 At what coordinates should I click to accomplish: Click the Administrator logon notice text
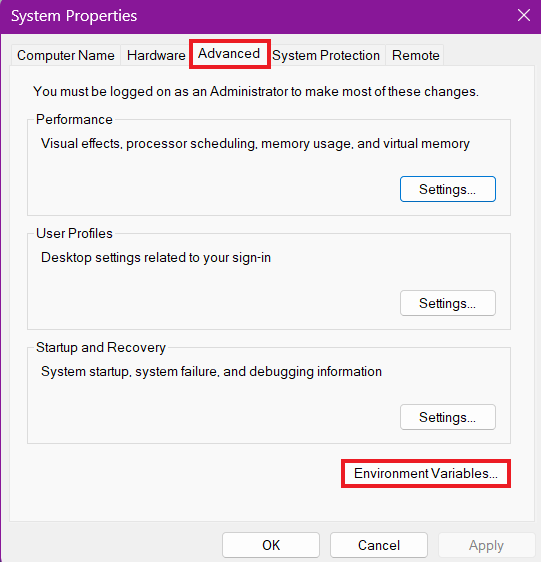(x=256, y=92)
